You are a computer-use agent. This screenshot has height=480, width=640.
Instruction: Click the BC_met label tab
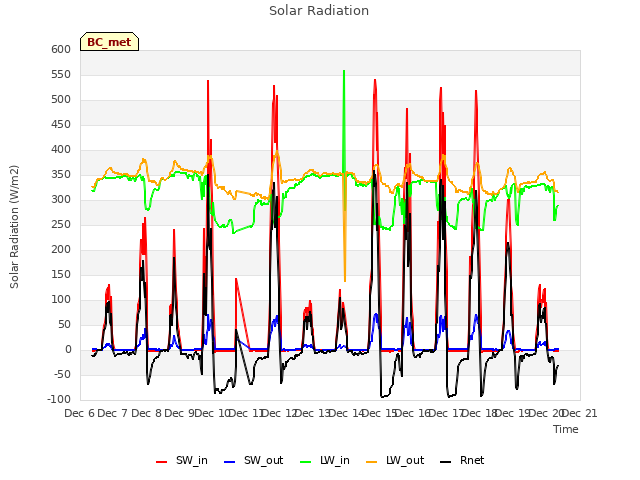coord(109,42)
